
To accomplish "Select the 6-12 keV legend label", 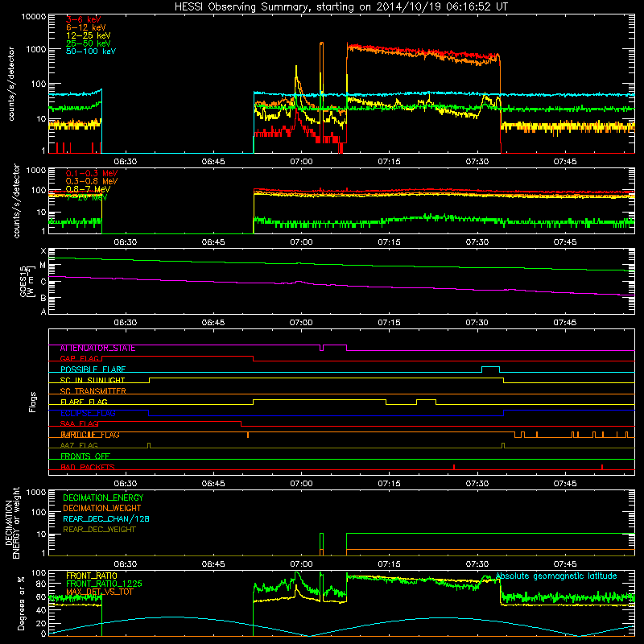I will 86,27.
